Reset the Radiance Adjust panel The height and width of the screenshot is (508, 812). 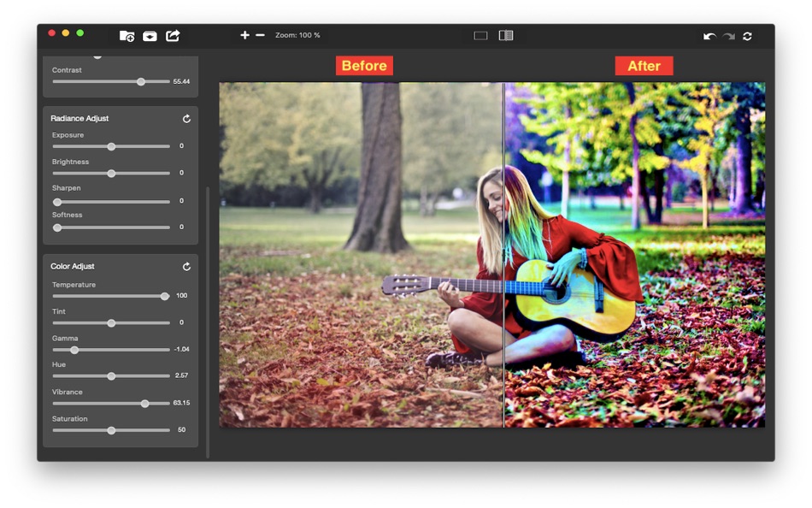186,118
